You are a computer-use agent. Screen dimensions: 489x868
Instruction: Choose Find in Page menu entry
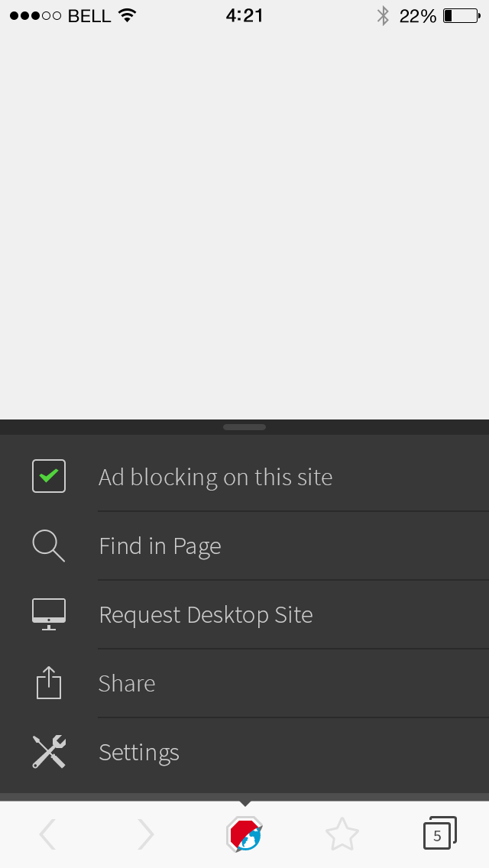tap(160, 546)
